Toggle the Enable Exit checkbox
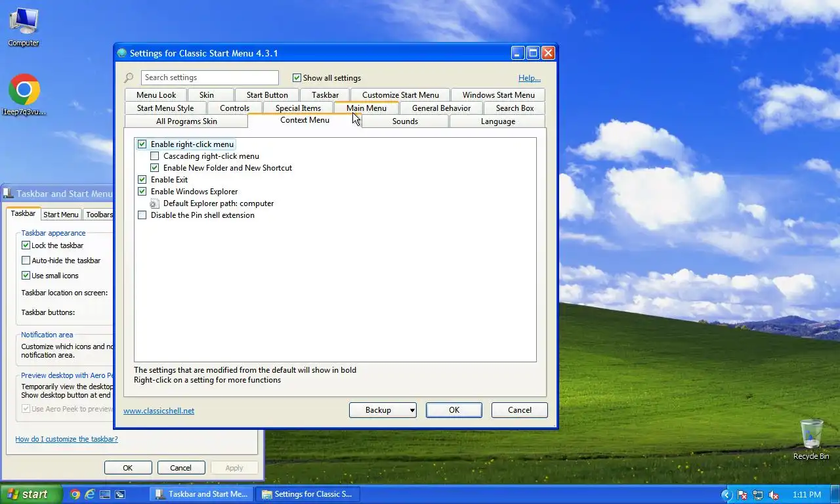Image resolution: width=840 pixels, height=504 pixels. (x=142, y=180)
